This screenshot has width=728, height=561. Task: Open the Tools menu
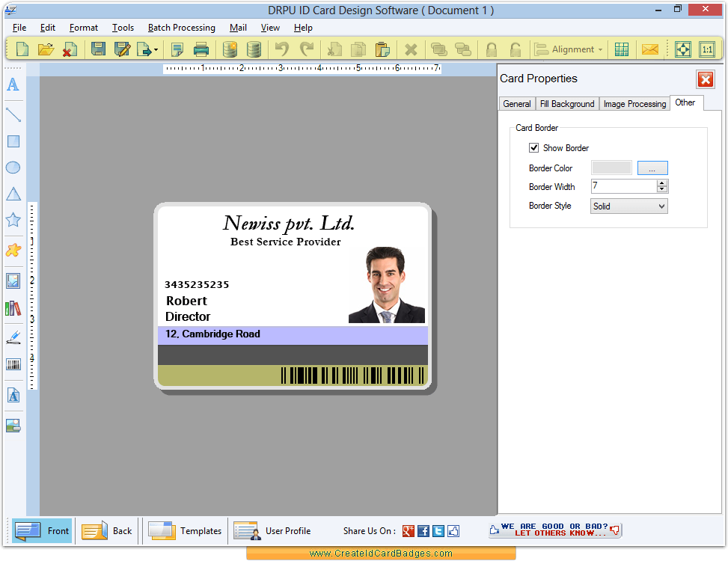click(123, 28)
